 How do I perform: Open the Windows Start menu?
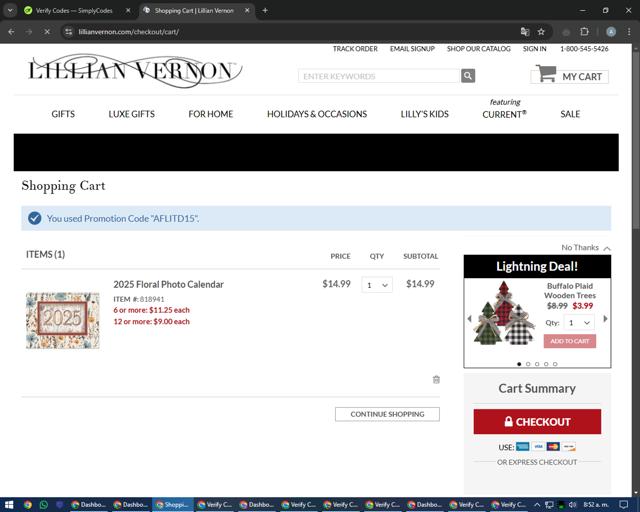click(x=9, y=505)
